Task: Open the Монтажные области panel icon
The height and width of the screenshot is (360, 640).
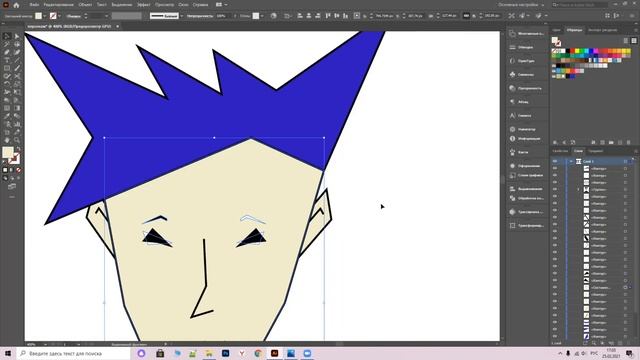Action: [512, 33]
